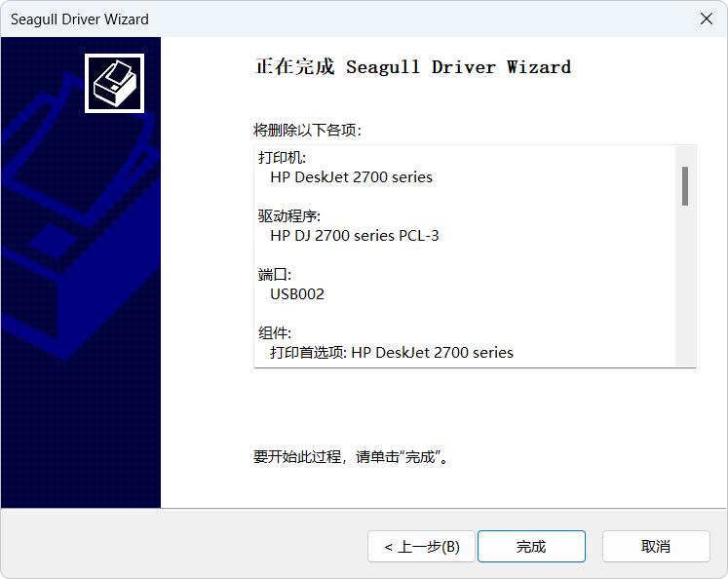
Task: Select the HP DJ 2700 series PCL-3 line
Action: click(x=354, y=236)
